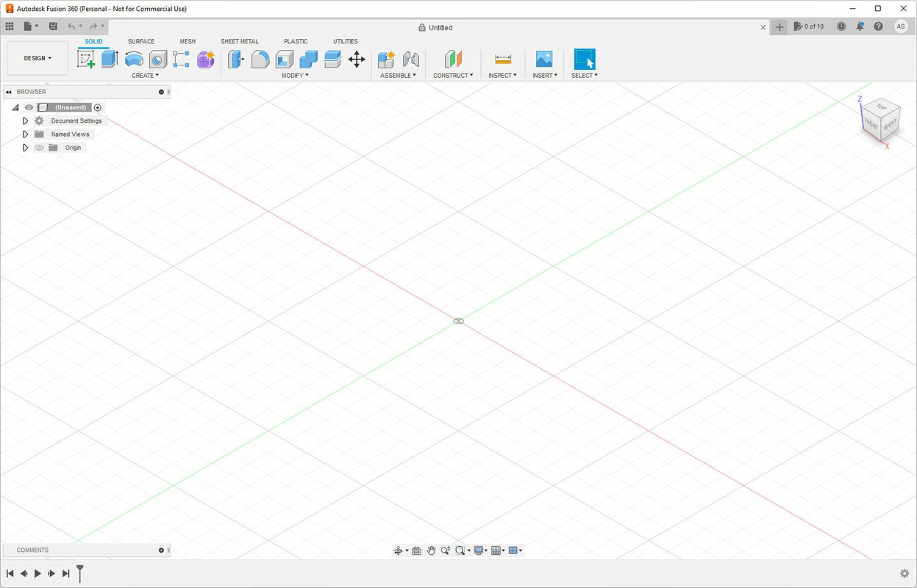Toggle visibility of the Origin folder
The image size is (917, 588).
tap(39, 148)
